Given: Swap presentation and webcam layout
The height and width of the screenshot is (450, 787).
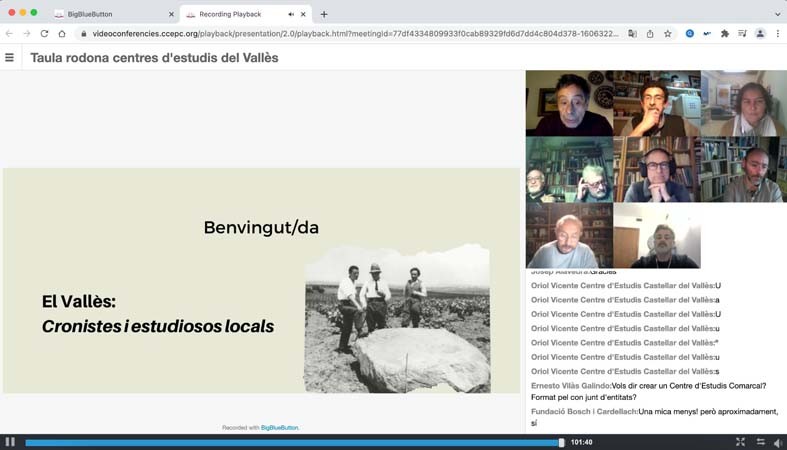Looking at the screenshot, I should pos(760,442).
